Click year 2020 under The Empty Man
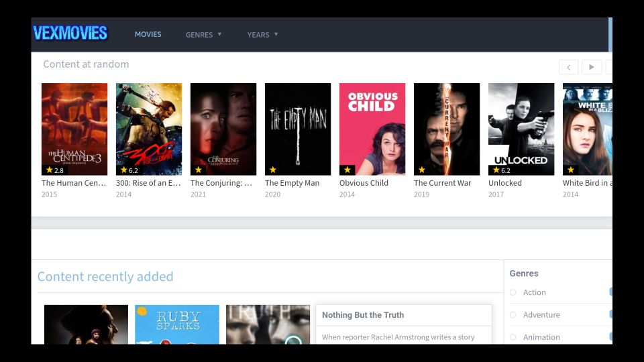 [x=273, y=194]
